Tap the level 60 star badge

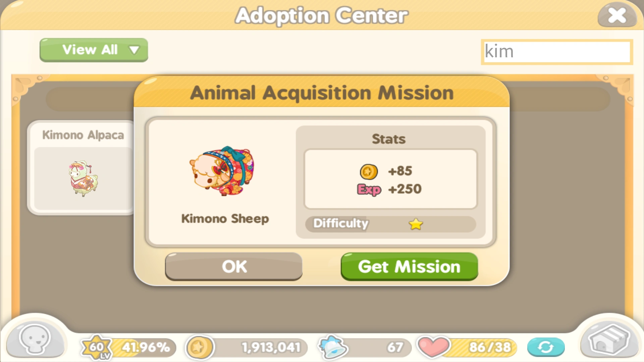pyautogui.click(x=97, y=347)
